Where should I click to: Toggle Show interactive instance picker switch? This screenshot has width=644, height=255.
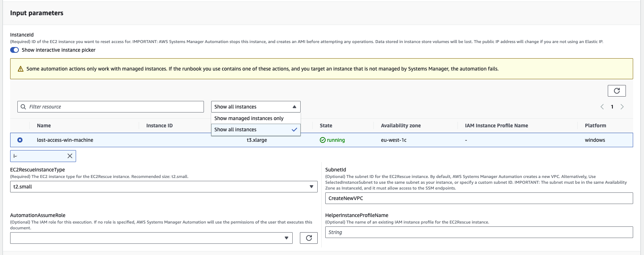pyautogui.click(x=14, y=50)
